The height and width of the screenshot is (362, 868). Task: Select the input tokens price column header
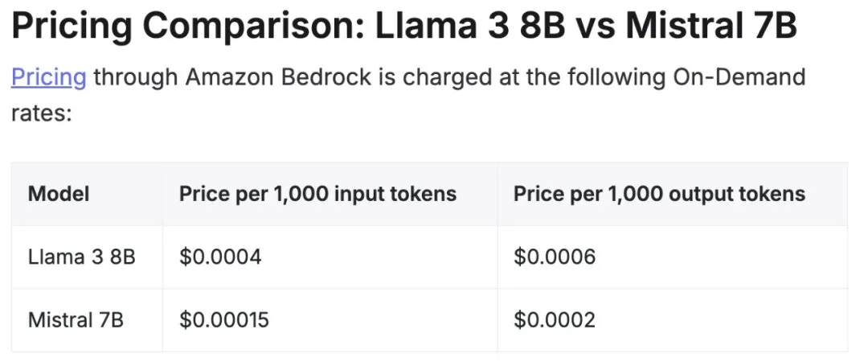click(317, 194)
